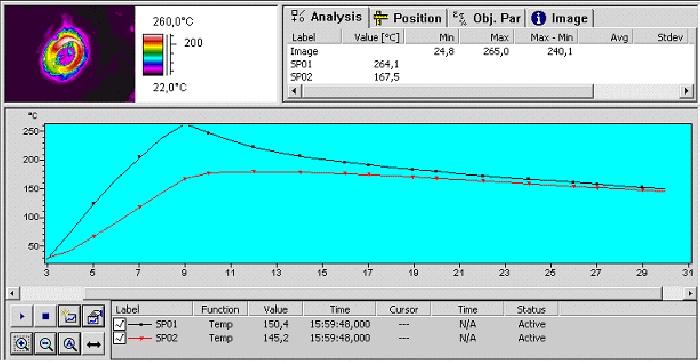
Task: Click the 167,5 value for SP02
Action: (386, 77)
